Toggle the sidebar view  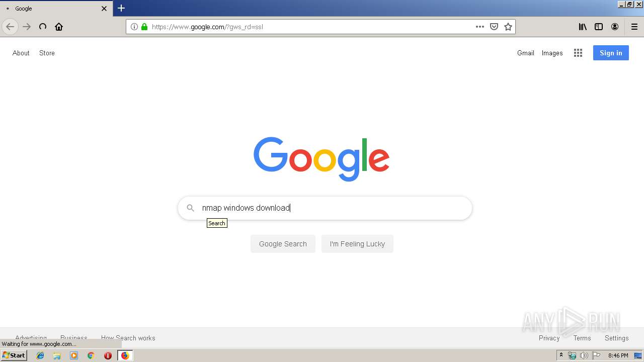(599, 27)
